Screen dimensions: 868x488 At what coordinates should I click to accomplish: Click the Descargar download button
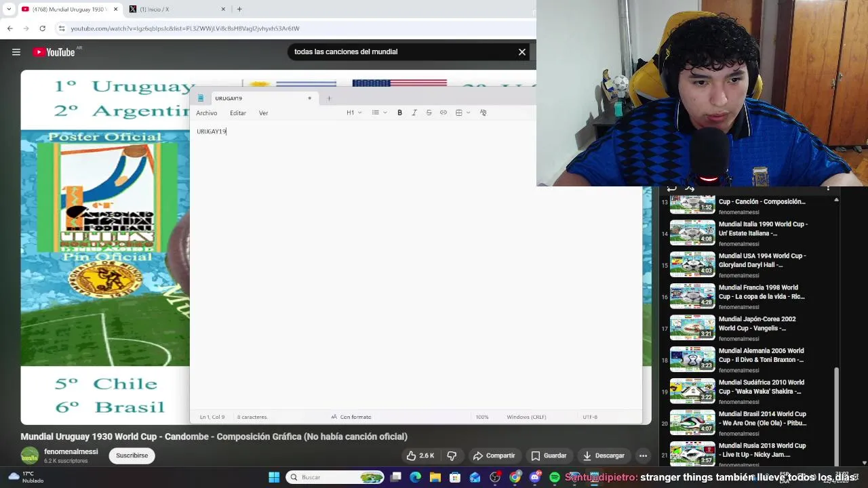point(603,455)
